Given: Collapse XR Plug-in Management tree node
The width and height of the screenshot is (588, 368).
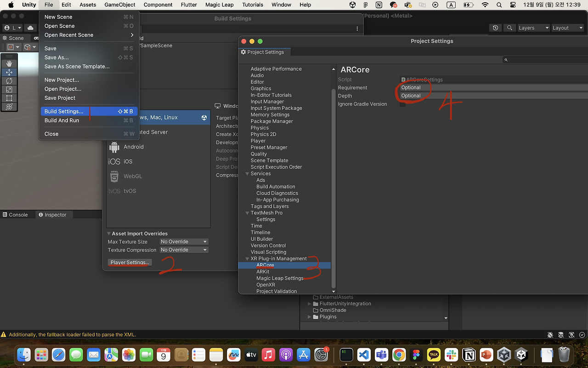Looking at the screenshot, I should tap(248, 259).
